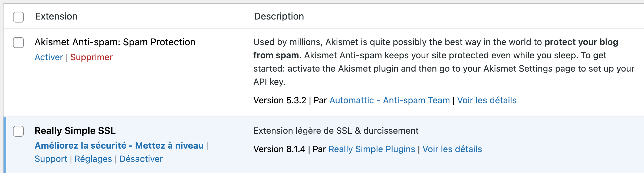Image resolution: width=644 pixels, height=173 pixels.
Task: Click Désactiver for Really Simple SSL
Action: [x=141, y=159]
